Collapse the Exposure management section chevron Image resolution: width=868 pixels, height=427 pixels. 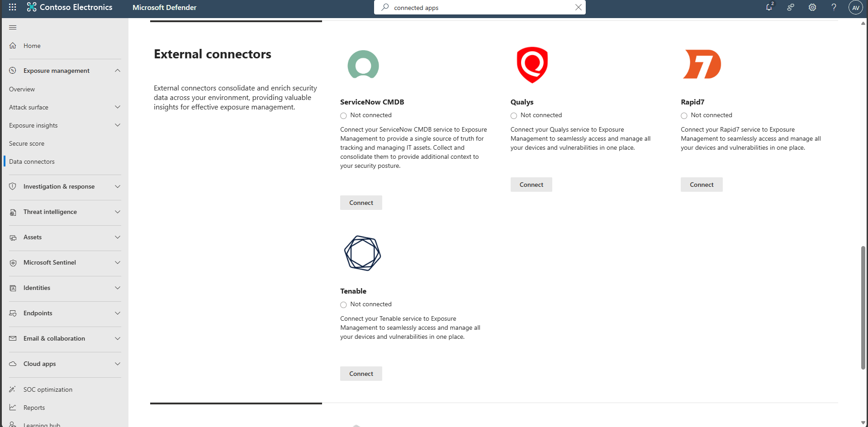click(118, 71)
